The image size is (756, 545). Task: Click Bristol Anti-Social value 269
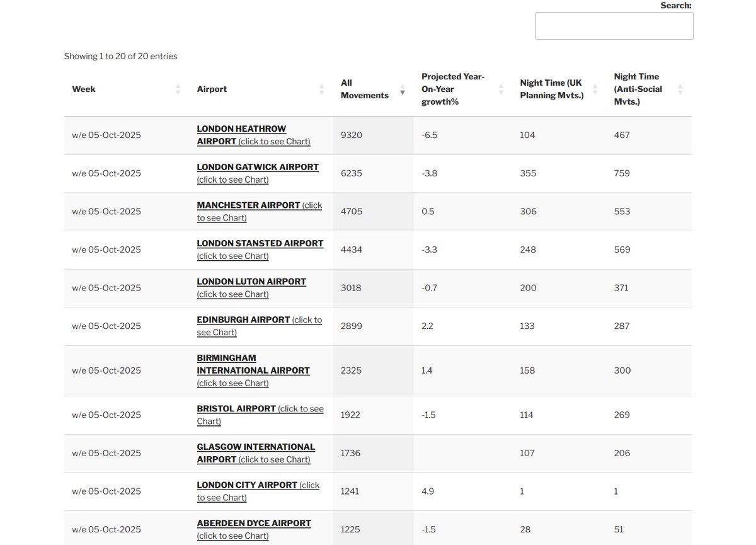[x=622, y=415]
